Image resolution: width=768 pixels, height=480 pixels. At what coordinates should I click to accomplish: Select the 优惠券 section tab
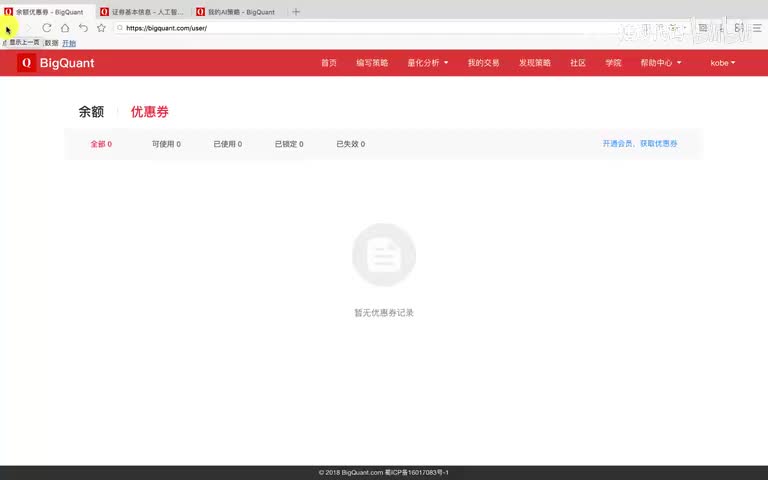tap(149, 112)
